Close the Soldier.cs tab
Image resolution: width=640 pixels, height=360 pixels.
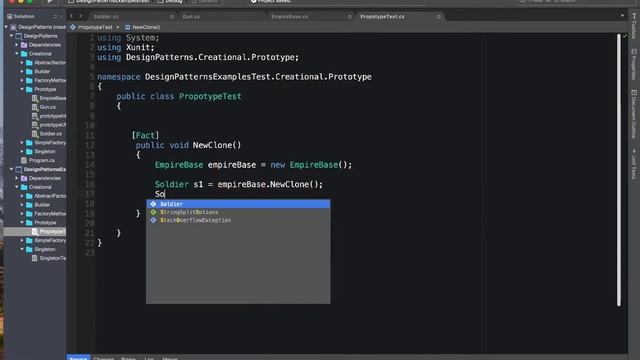pos(172,17)
